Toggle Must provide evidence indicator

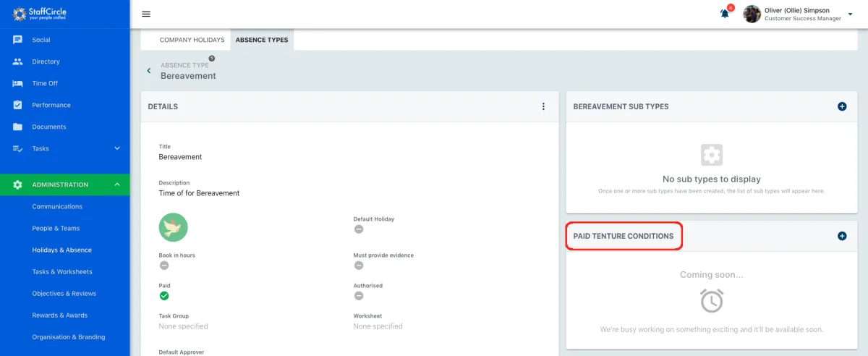(359, 266)
